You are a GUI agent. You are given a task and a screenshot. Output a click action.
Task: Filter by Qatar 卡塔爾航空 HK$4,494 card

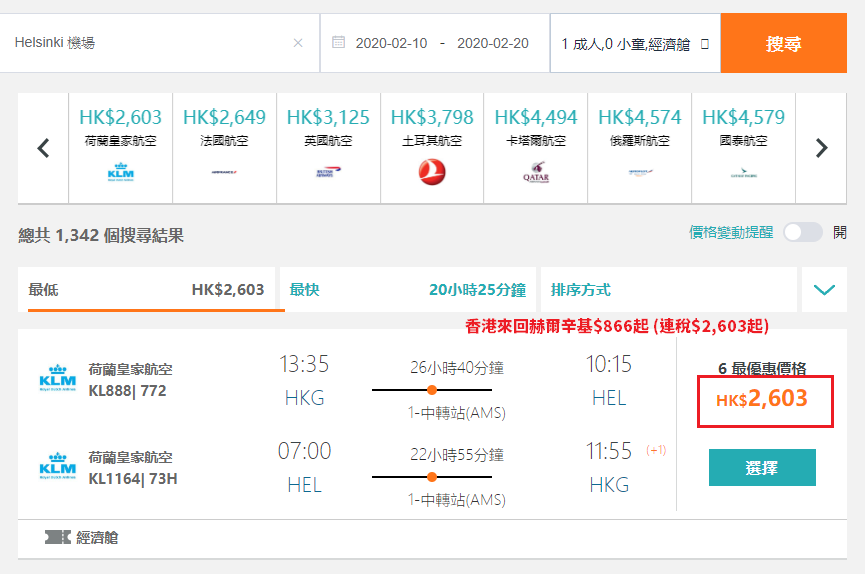point(536,148)
